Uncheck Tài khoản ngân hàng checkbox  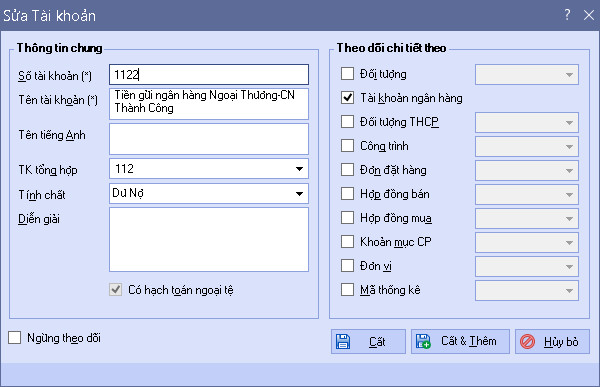[x=347, y=98]
